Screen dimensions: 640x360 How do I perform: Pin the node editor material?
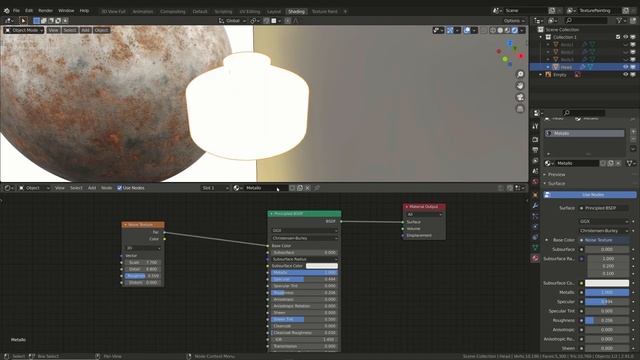point(317,188)
